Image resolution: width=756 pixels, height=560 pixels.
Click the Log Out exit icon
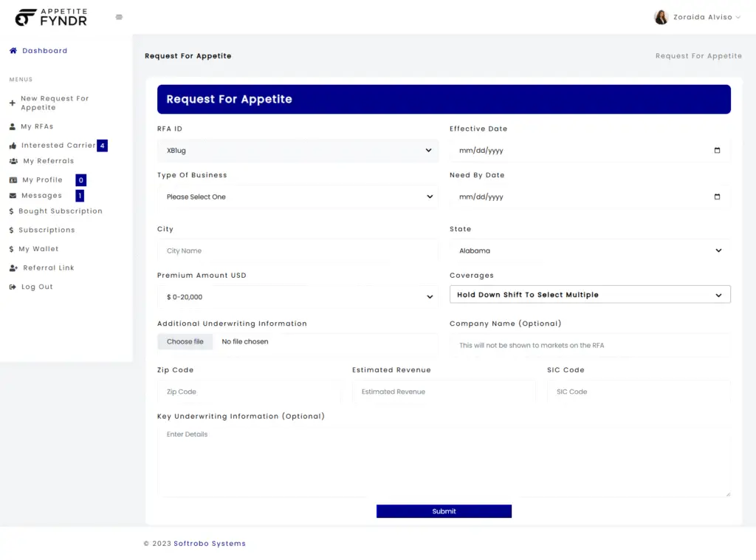[x=13, y=287]
